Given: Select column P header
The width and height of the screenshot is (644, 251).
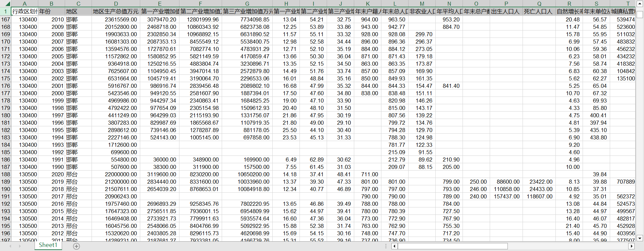Looking at the screenshot, I should (506, 4).
